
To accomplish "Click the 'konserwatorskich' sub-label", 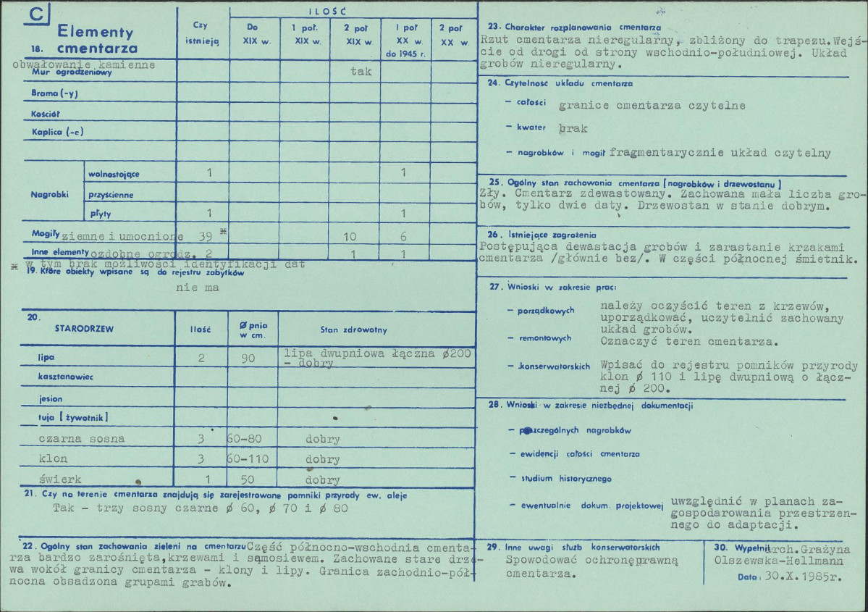I will tap(555, 366).
